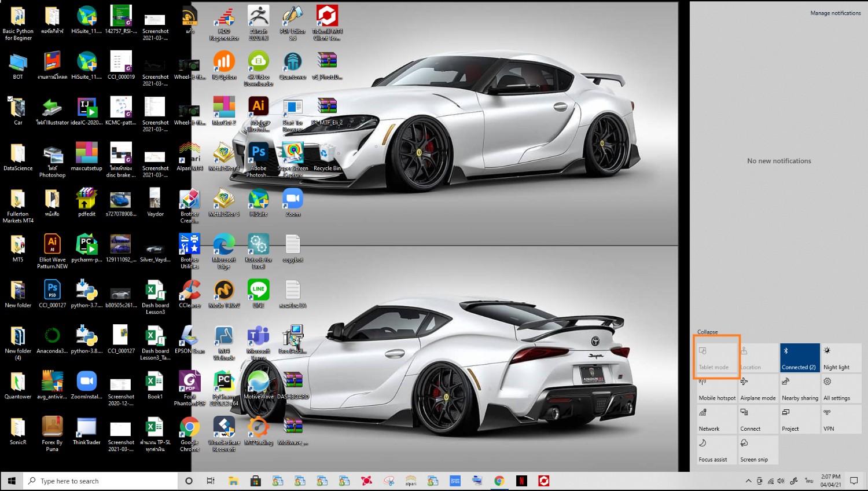Close the Action Center via taskbar notification icon
868x491 pixels.
pos(854,481)
